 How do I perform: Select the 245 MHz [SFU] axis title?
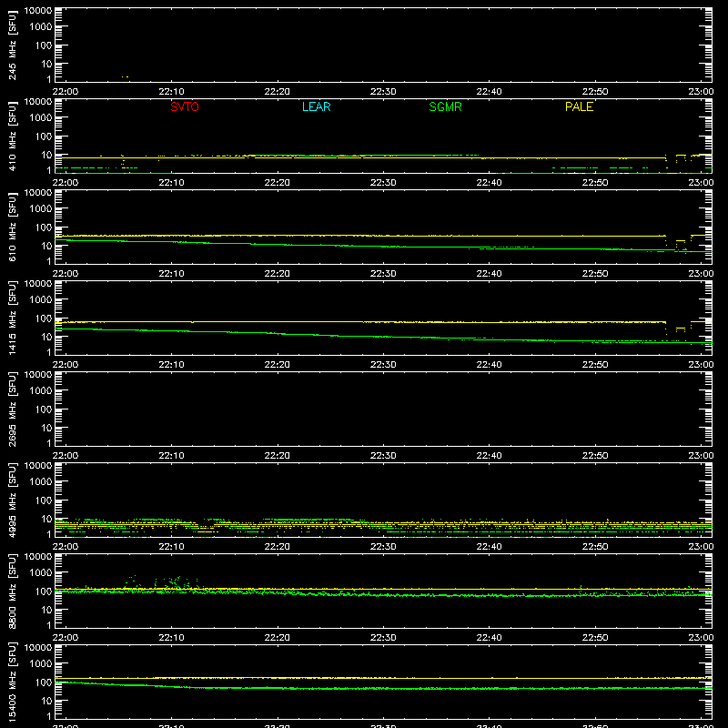coord(12,45)
